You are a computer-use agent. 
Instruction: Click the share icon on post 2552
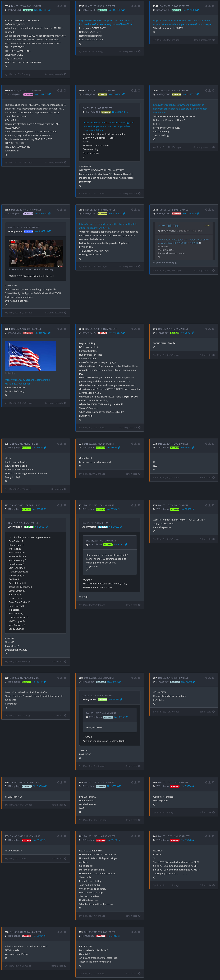(131, 210)
